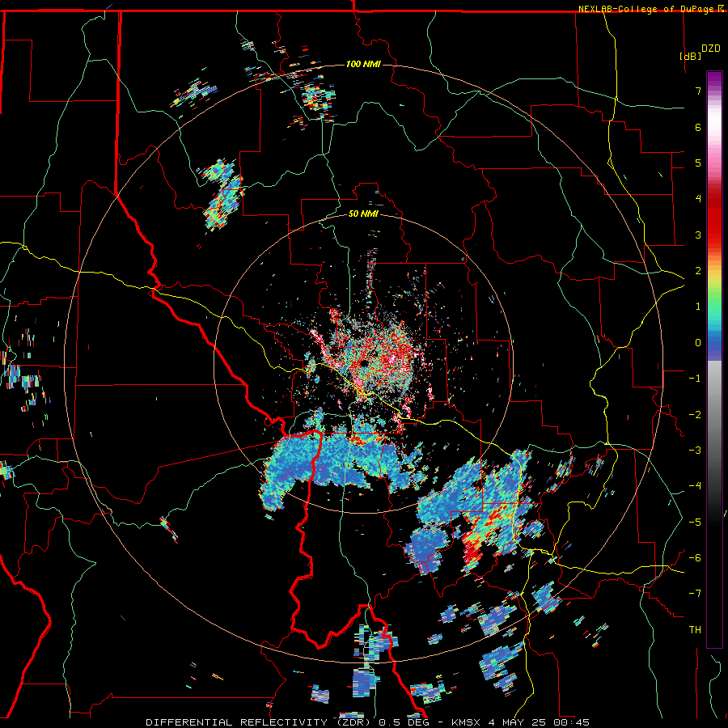Image resolution: width=728 pixels, height=728 pixels.
Task: Click the 5 value on the scale
Action: [698, 163]
